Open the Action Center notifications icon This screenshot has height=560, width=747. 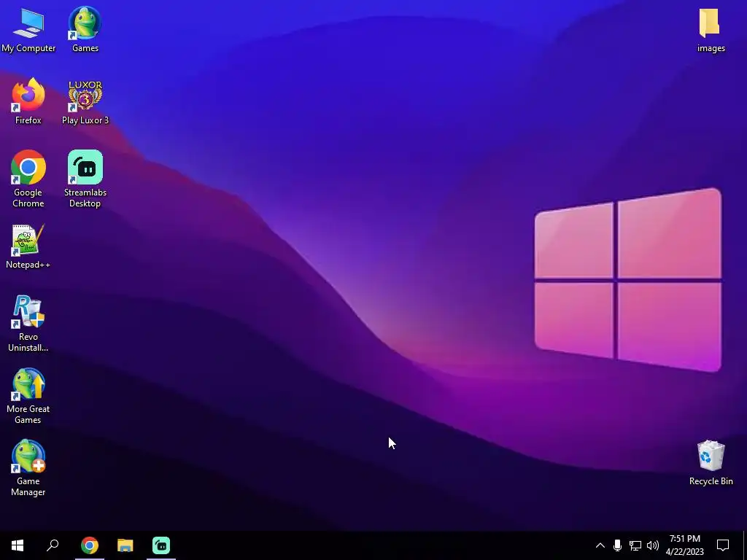[723, 545]
